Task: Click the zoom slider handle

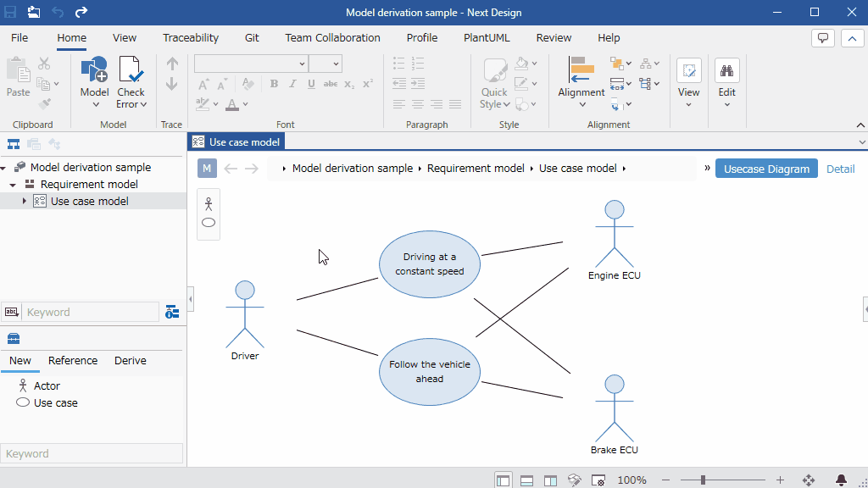Action: click(x=703, y=480)
